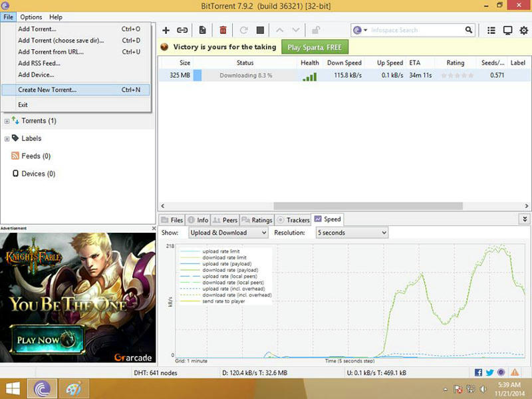The height and width of the screenshot is (399, 532).
Task: Switch to the Speed tab
Action: (x=328, y=219)
